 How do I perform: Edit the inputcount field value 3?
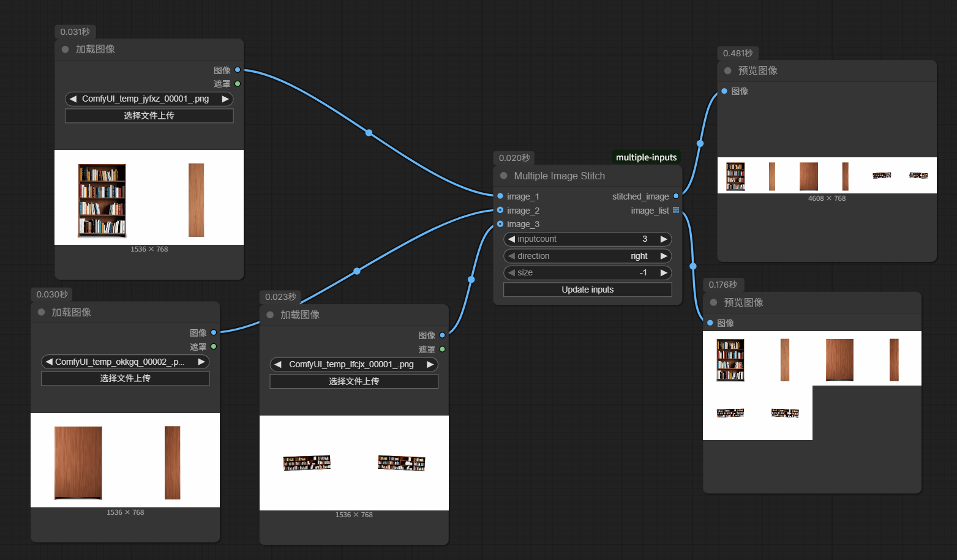coord(587,239)
